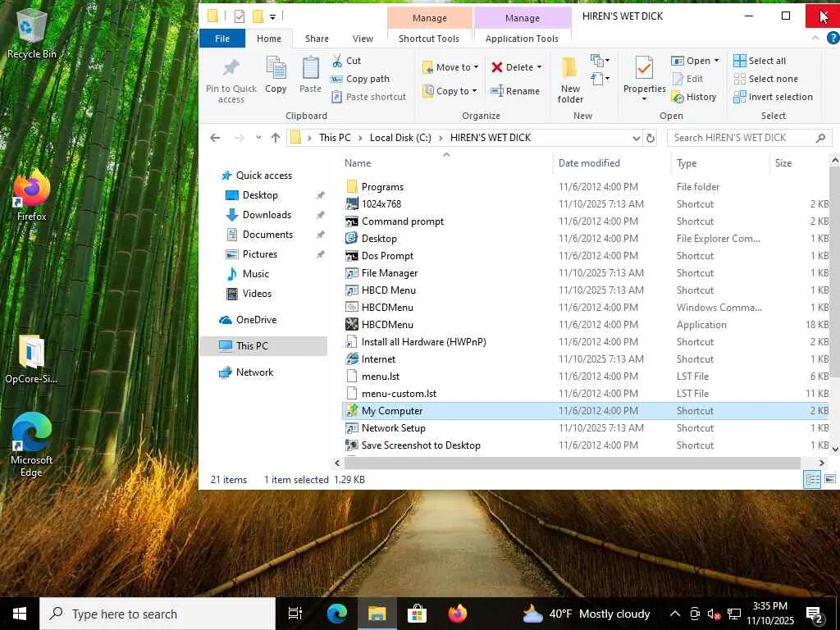840x630 pixels.
Task: Open Microsoft Store from the taskbar
Action: click(x=417, y=614)
